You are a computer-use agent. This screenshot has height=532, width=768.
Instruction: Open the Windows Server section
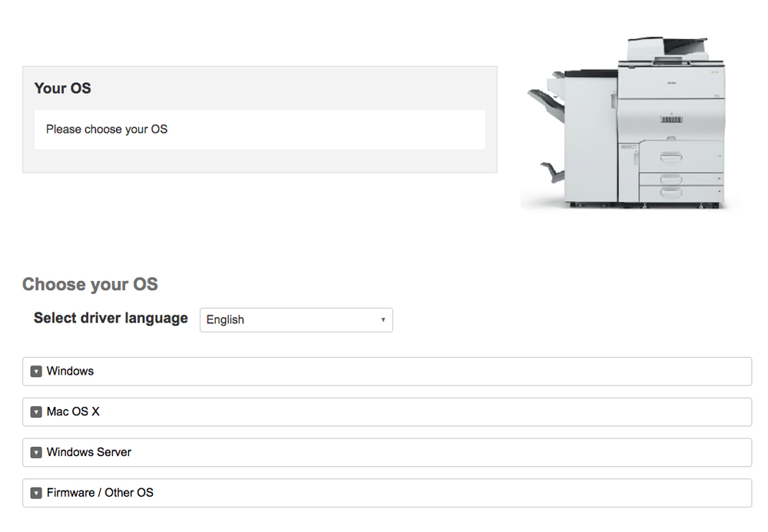point(88,453)
